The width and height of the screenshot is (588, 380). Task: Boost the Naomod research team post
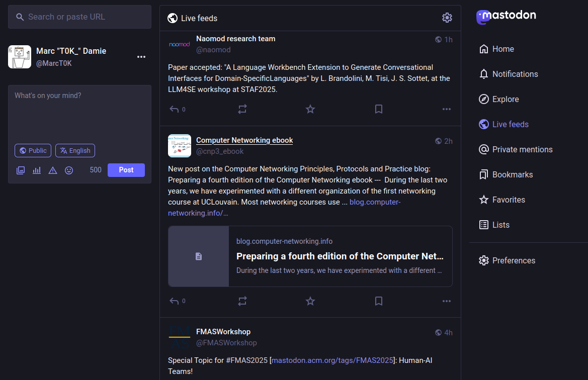click(x=242, y=109)
